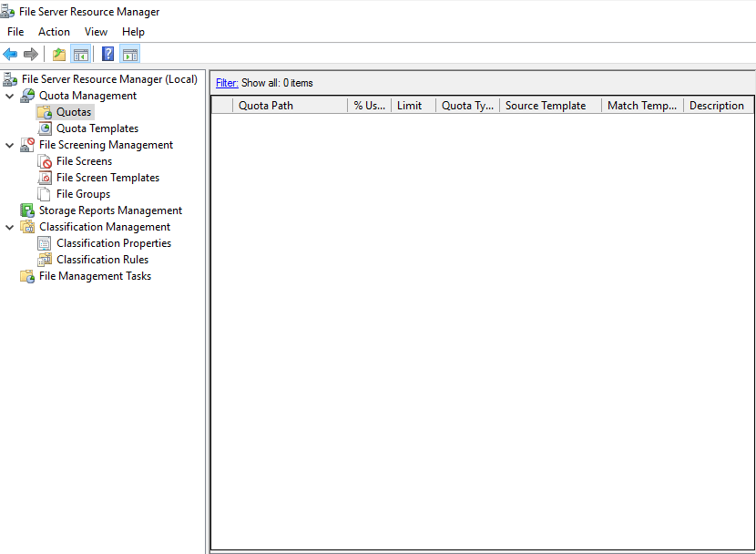This screenshot has width=756, height=554.
Task: Select the Quota Templates tree label
Action: pos(97,128)
